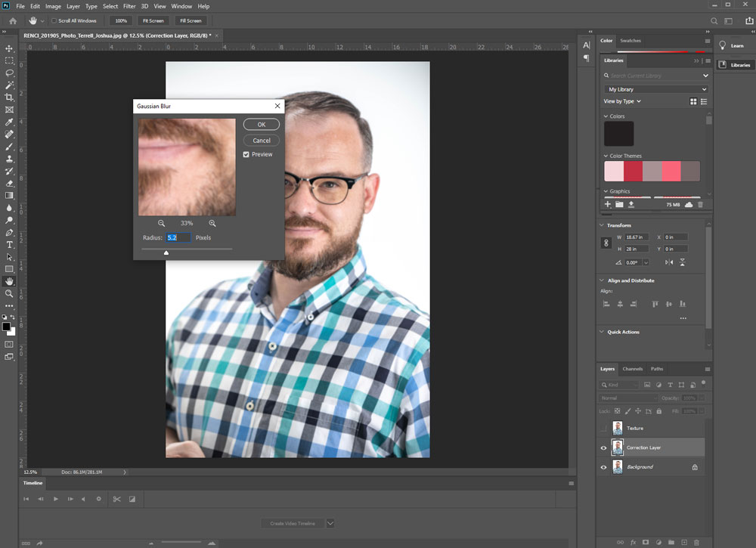This screenshot has height=548, width=756.
Task: Open the My Library dropdown
Action: 655,89
